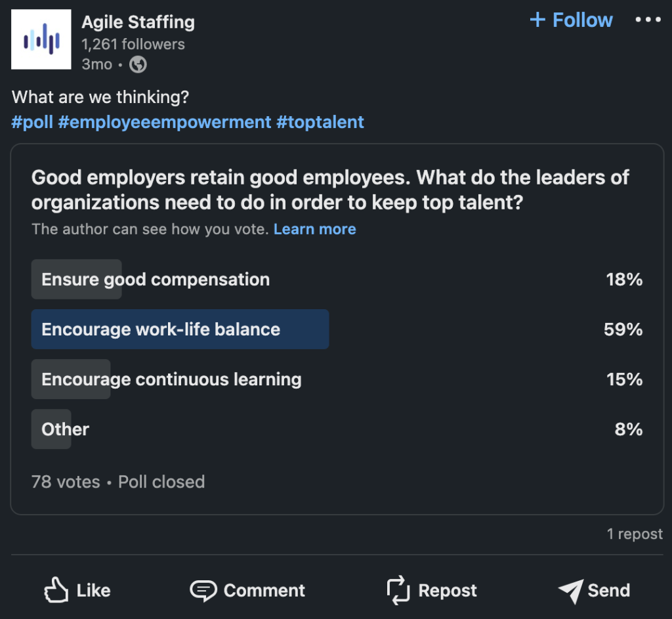Click the globe visibility icon
The height and width of the screenshot is (619, 672).
tap(138, 64)
